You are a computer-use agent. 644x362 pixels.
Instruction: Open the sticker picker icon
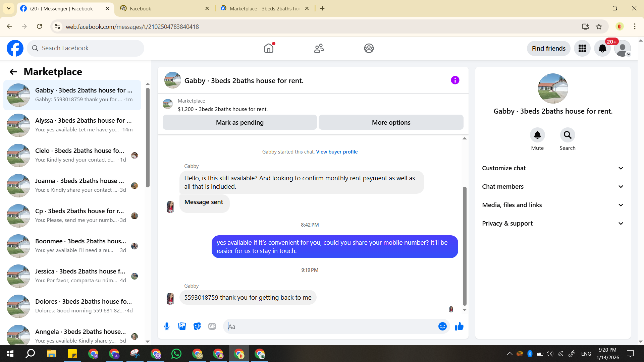click(197, 326)
